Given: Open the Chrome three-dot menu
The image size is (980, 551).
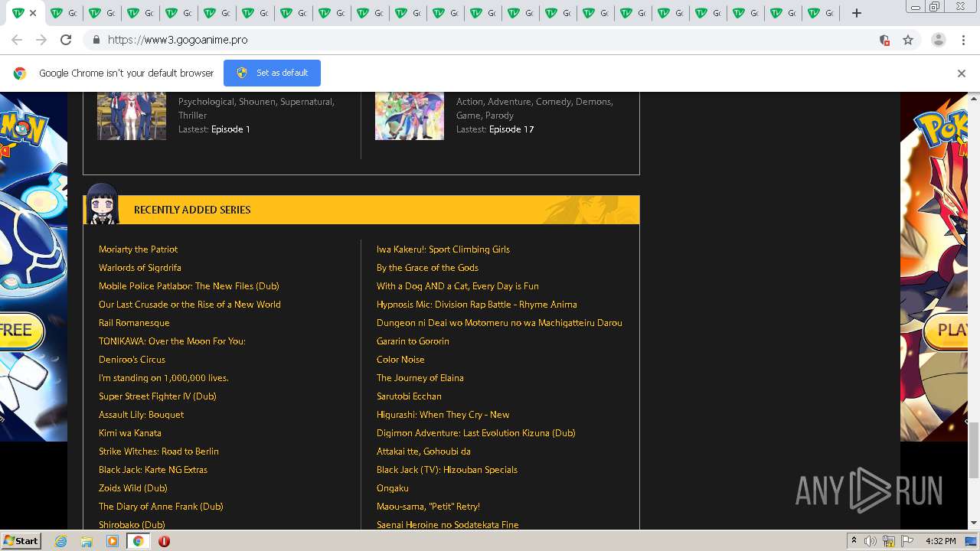Looking at the screenshot, I should coord(964,40).
